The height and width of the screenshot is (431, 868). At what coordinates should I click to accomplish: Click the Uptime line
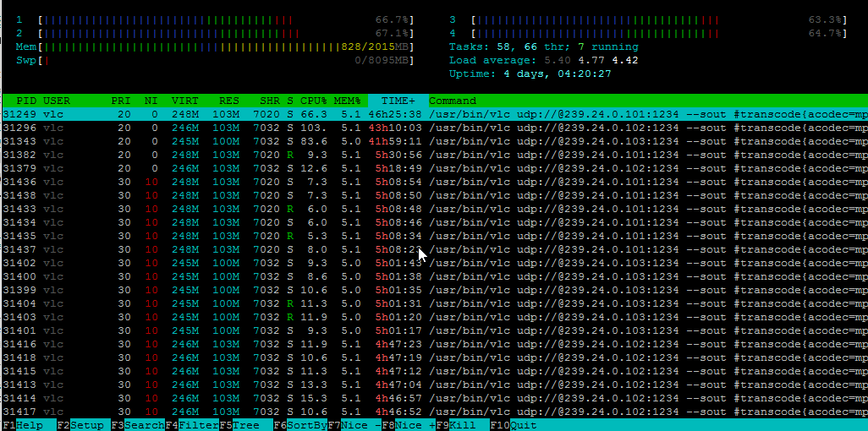click(530, 74)
